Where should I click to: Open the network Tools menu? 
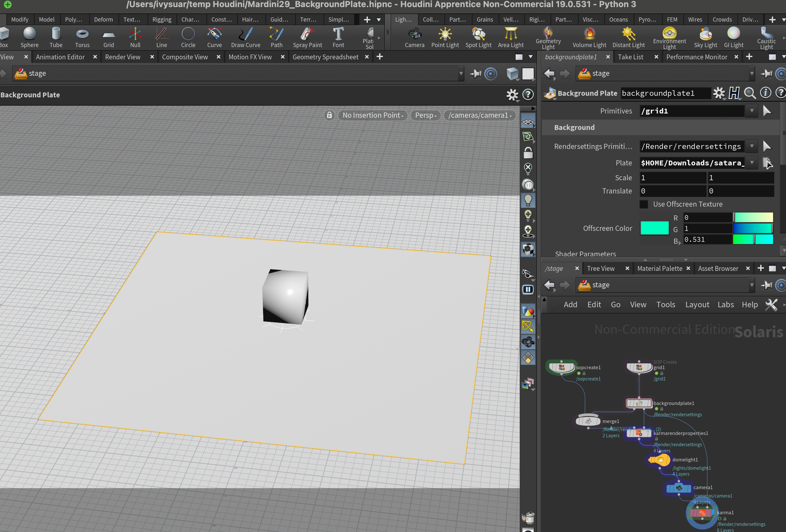tap(666, 305)
